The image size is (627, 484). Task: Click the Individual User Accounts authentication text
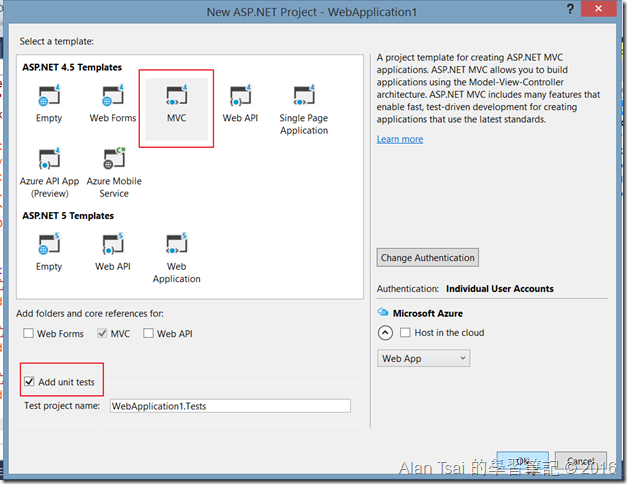500,289
